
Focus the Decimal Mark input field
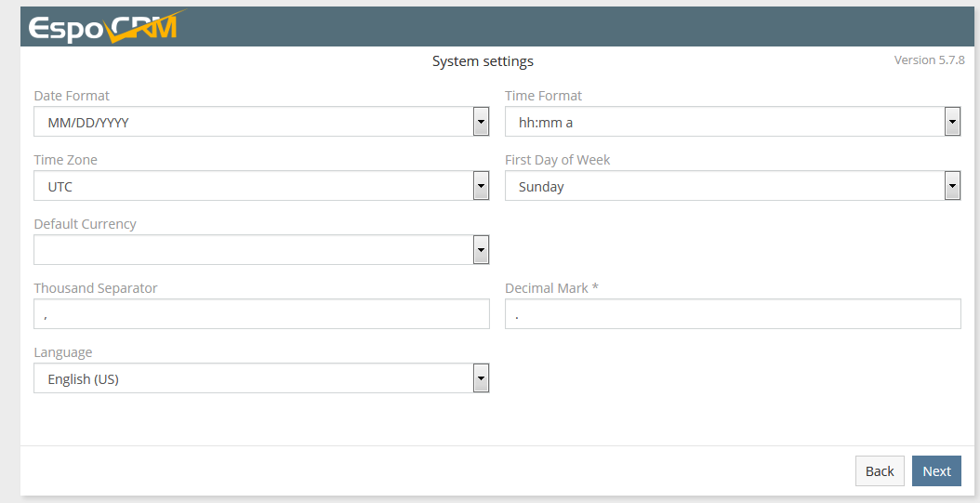[x=733, y=313]
